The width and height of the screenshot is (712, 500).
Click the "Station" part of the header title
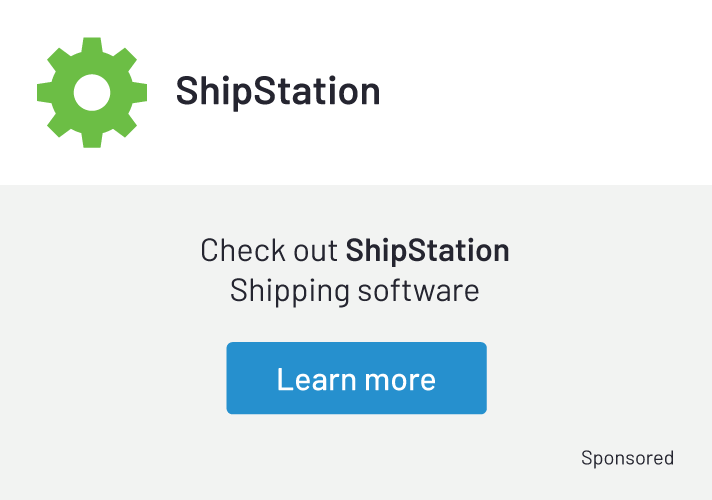pos(313,92)
